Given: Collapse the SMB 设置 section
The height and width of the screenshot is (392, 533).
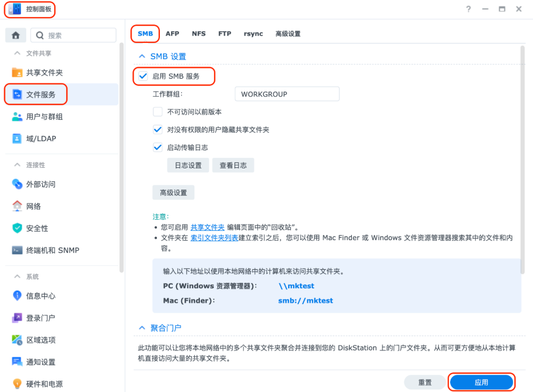Looking at the screenshot, I should (x=143, y=56).
